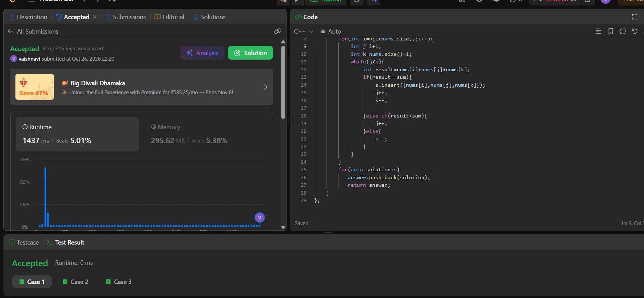Open the Submissions tab
Image resolution: width=644 pixels, height=298 pixels.
click(126, 17)
